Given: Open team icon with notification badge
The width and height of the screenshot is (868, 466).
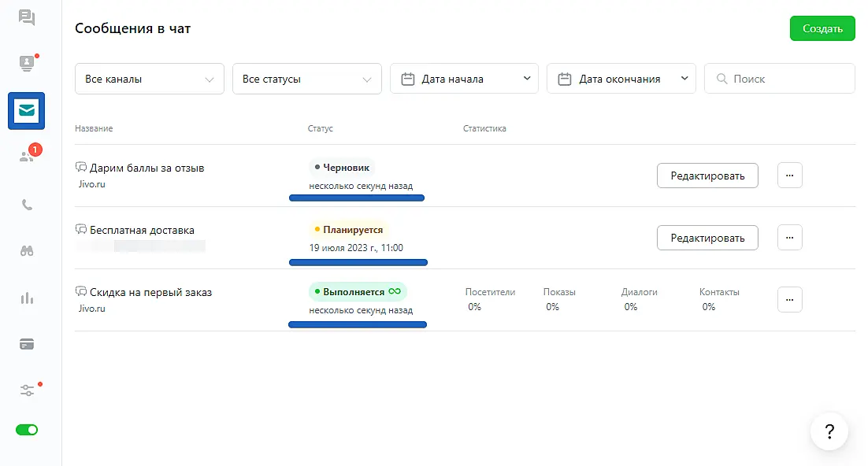Looking at the screenshot, I should pos(27,156).
